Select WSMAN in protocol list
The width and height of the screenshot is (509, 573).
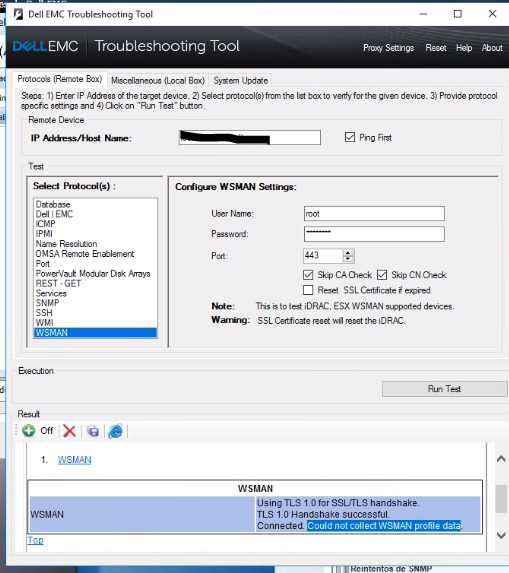pyautogui.click(x=95, y=333)
